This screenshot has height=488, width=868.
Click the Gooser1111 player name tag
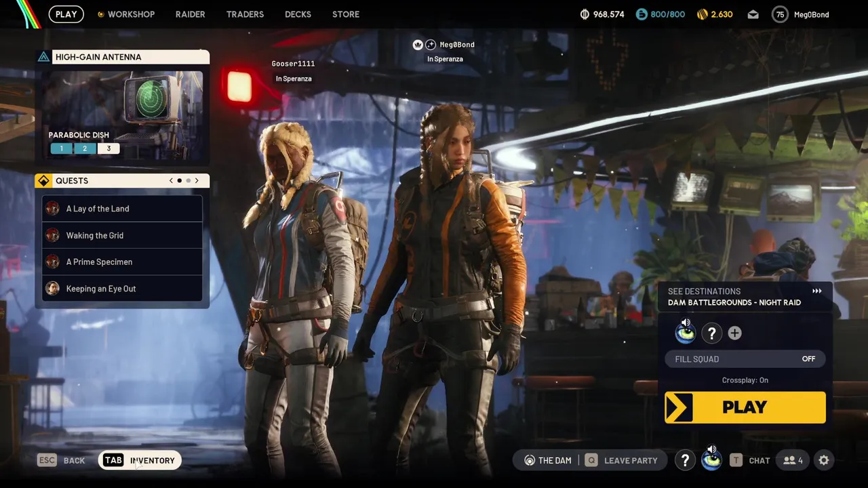point(293,64)
